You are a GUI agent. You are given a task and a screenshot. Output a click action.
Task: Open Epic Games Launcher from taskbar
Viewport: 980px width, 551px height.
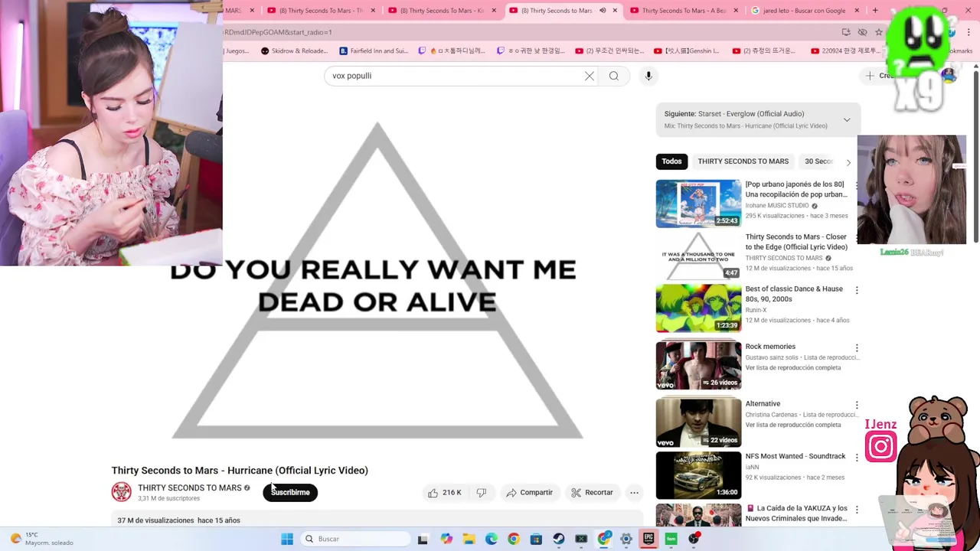pyautogui.click(x=648, y=539)
